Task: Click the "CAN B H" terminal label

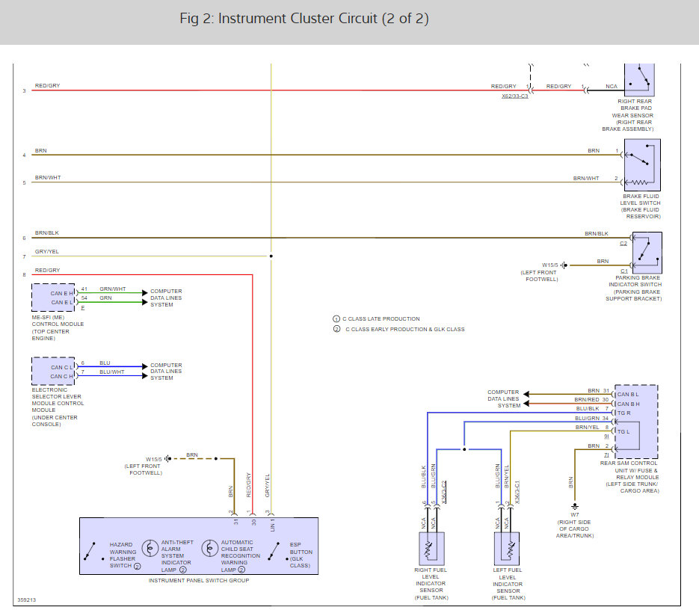Action: [628, 404]
